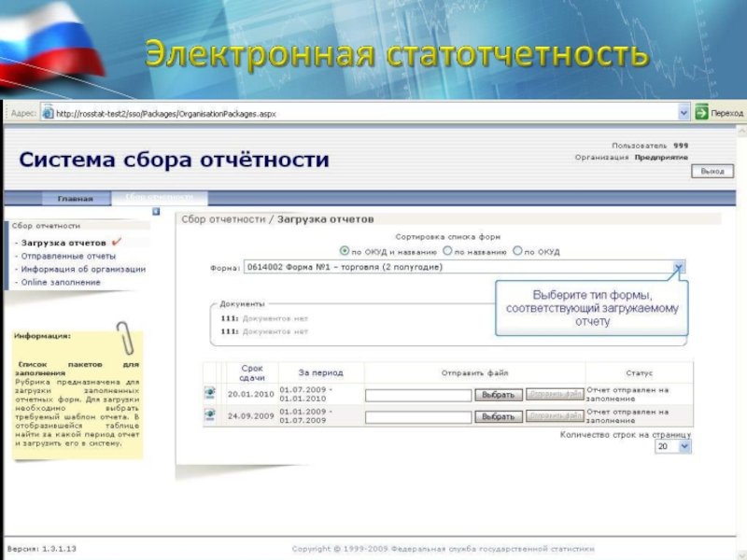Switch to Сбор отчетности tab
This screenshot has height=560, width=747.
click(x=159, y=197)
